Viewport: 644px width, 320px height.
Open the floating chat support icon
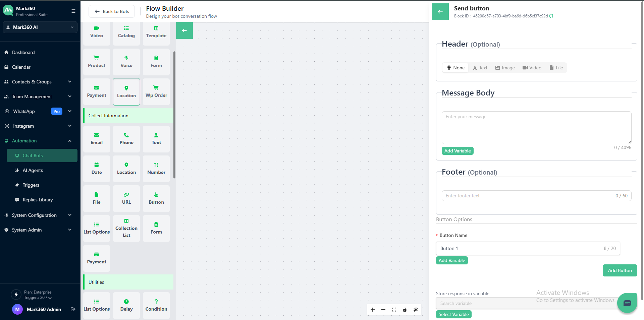(627, 303)
